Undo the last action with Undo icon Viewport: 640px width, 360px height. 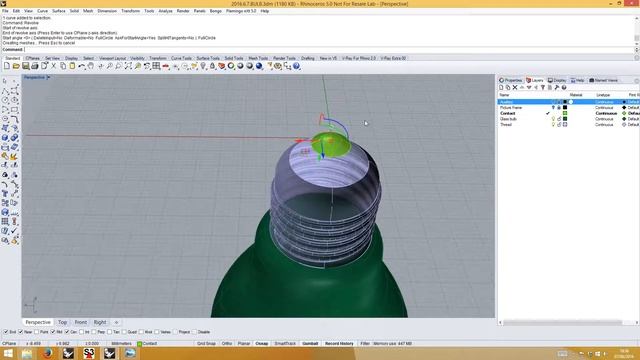pos(82,66)
